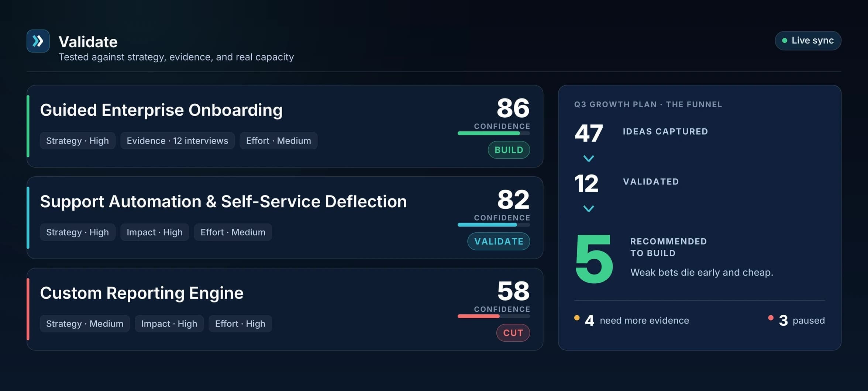The image size is (868, 391).
Task: Click the green confidence bar under 86
Action: (x=494, y=133)
